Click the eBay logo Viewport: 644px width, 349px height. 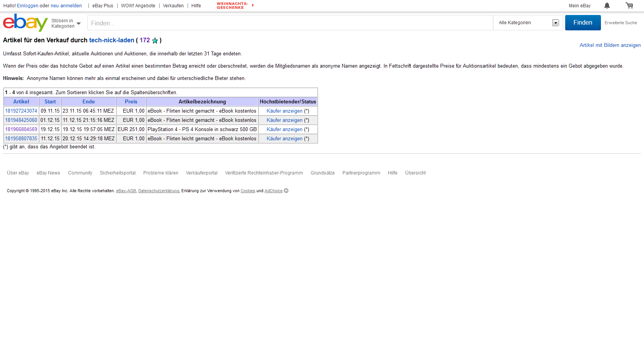(25, 23)
